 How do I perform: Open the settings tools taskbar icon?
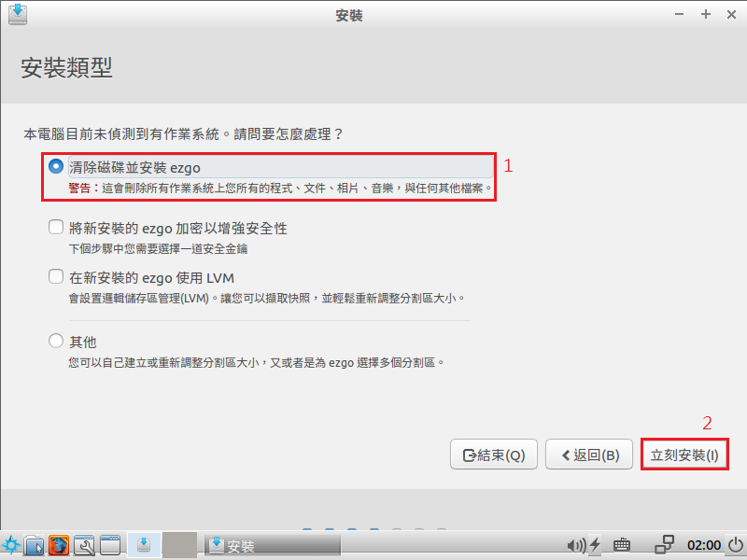[84, 545]
